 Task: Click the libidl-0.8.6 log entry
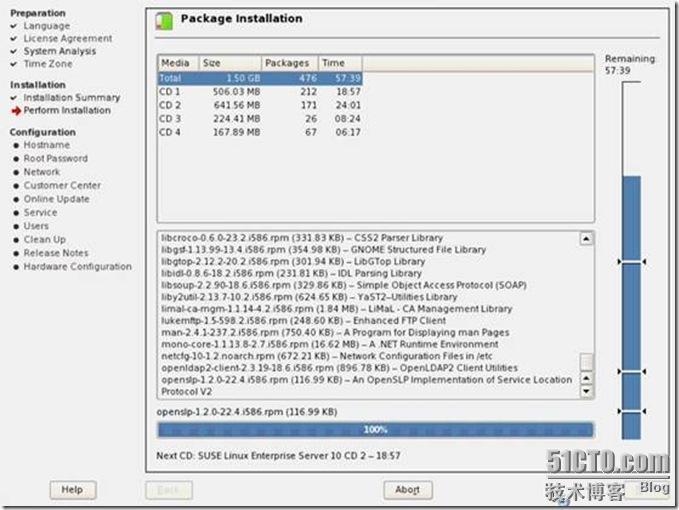291,274
